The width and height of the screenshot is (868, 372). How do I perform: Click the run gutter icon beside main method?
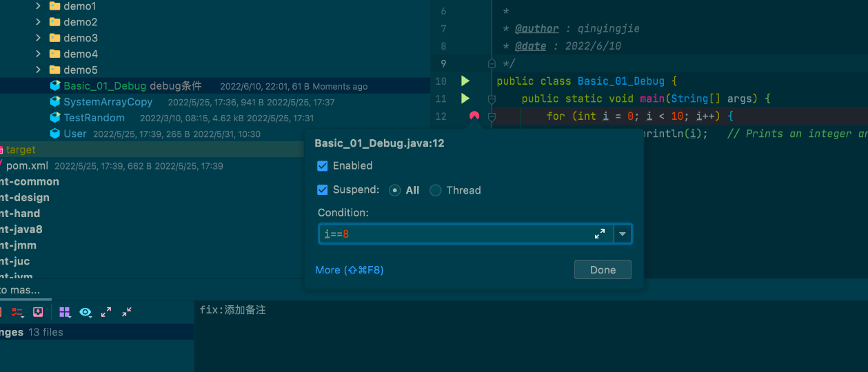point(465,99)
